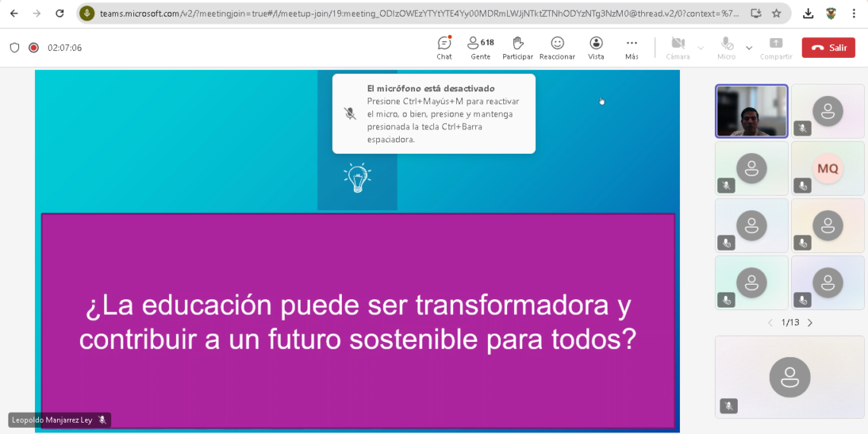Click the slide question text

358,323
